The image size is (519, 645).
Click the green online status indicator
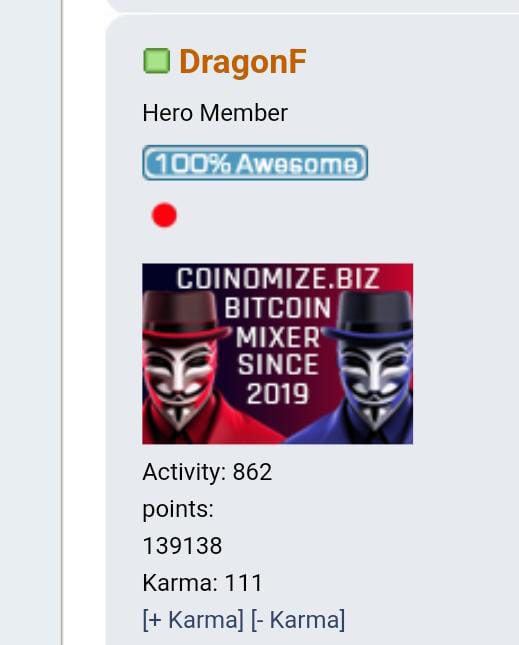(156, 61)
